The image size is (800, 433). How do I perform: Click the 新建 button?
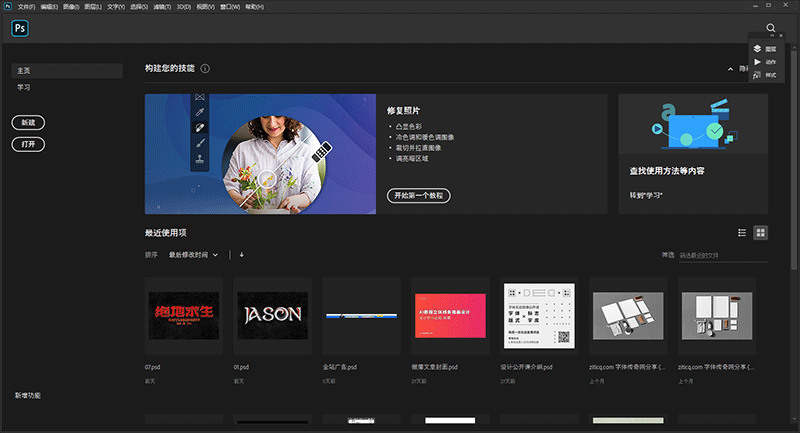click(x=28, y=122)
